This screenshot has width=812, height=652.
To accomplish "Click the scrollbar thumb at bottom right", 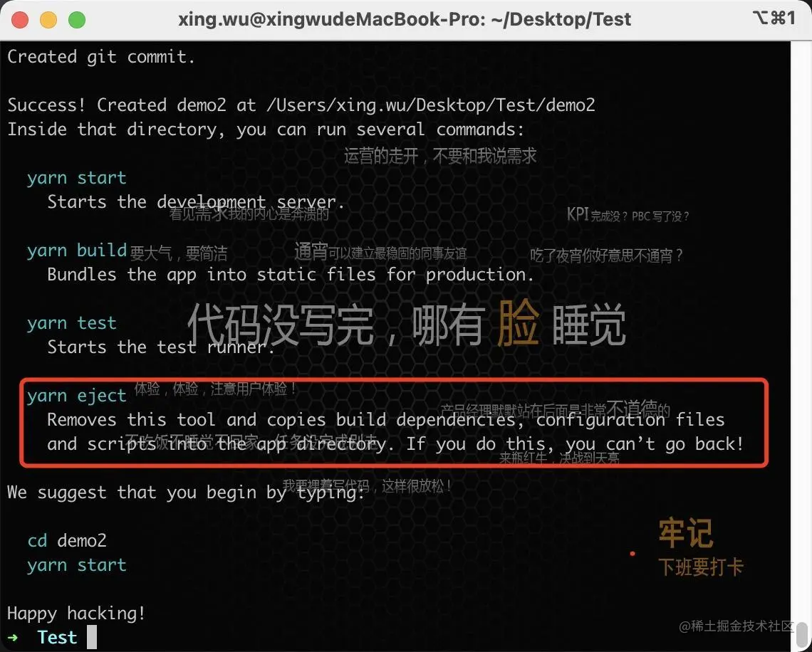I will tap(802, 634).
